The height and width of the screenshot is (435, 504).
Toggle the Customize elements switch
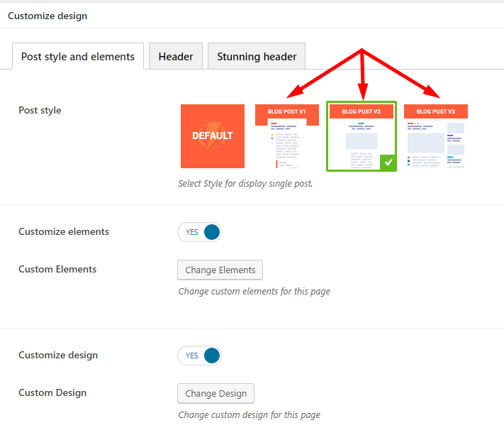200,232
